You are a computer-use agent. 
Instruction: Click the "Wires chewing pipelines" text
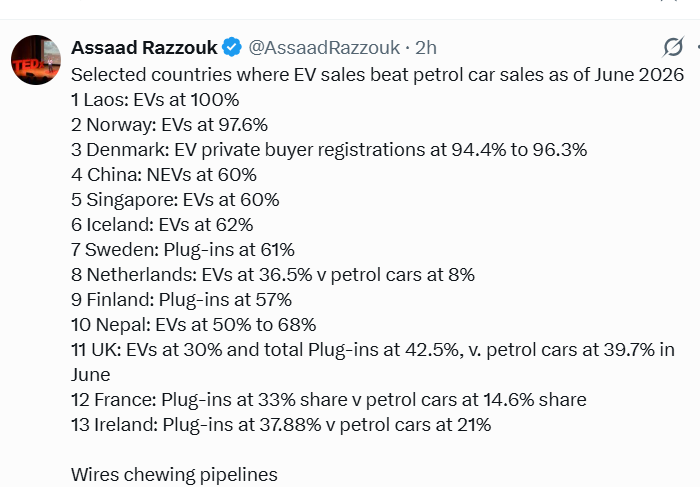pos(174,475)
